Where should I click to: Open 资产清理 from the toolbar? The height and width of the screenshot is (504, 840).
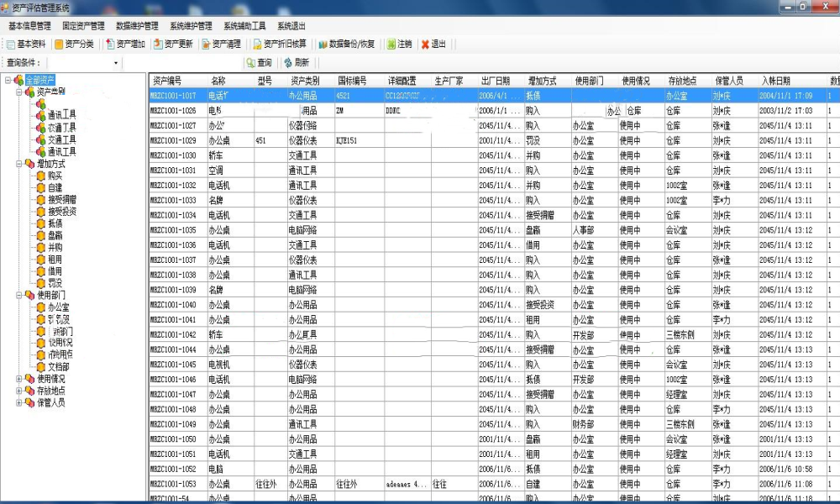point(221,44)
